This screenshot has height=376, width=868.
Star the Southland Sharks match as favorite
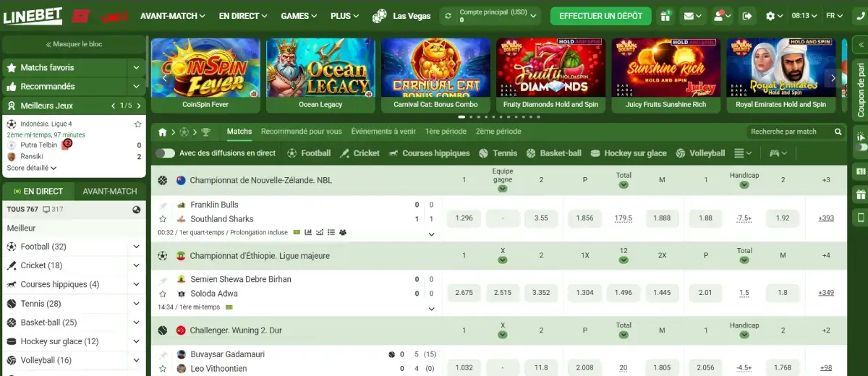pos(163,219)
